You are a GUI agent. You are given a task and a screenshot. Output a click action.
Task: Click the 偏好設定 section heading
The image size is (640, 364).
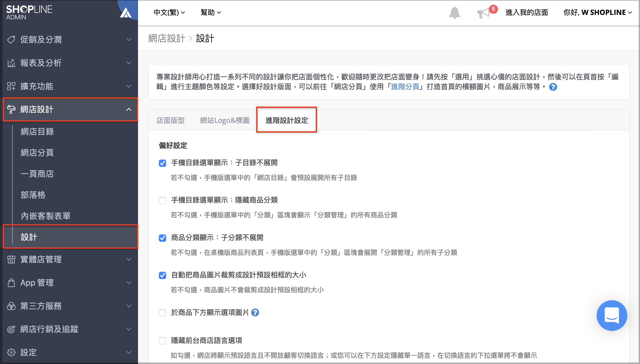coord(173,146)
